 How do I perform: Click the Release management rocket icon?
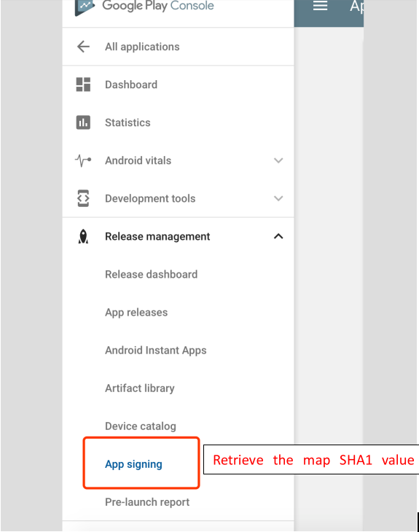pos(83,236)
